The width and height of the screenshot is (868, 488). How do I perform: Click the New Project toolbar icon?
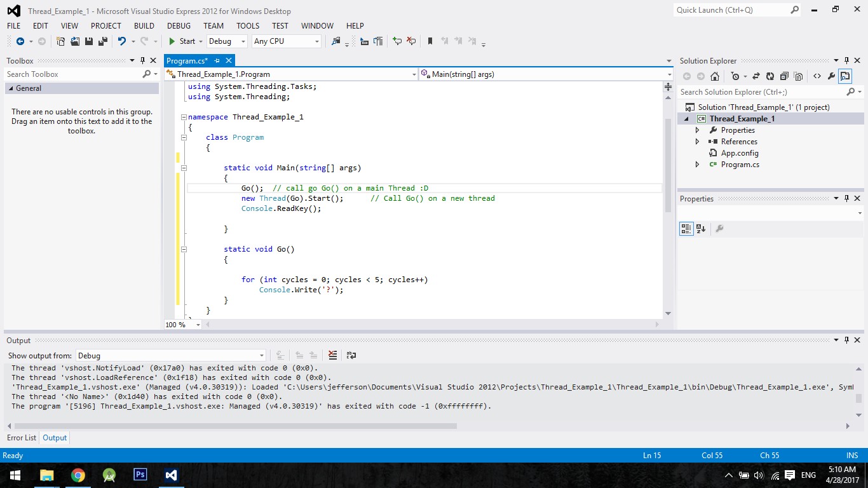click(x=60, y=41)
